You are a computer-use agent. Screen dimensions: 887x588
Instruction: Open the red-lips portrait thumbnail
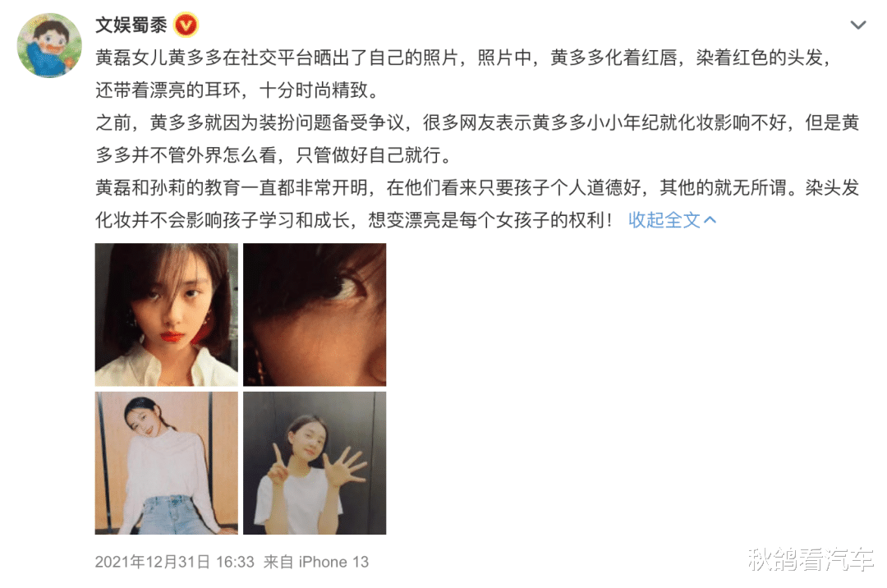click(166, 315)
